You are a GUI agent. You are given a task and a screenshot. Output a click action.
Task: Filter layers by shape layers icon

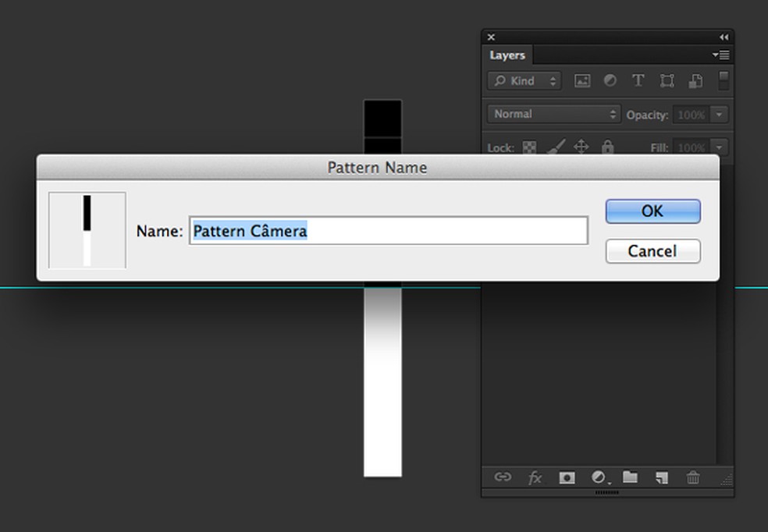tap(667, 81)
